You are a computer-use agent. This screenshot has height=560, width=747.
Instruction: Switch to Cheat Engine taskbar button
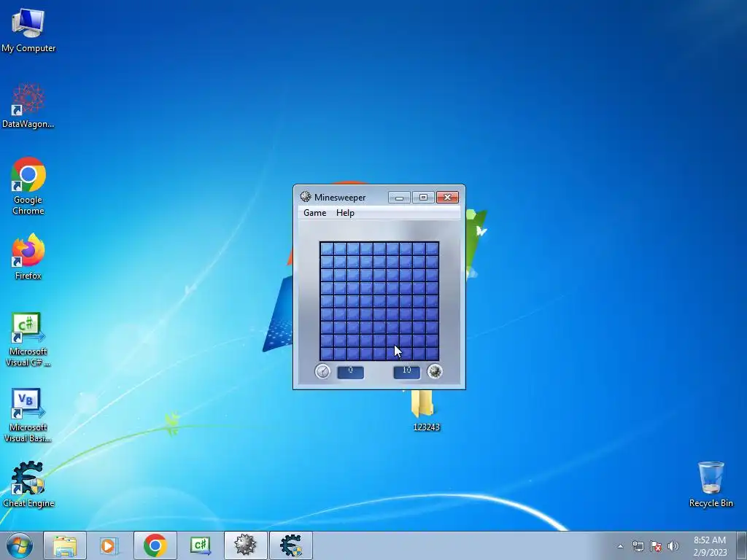click(291, 545)
